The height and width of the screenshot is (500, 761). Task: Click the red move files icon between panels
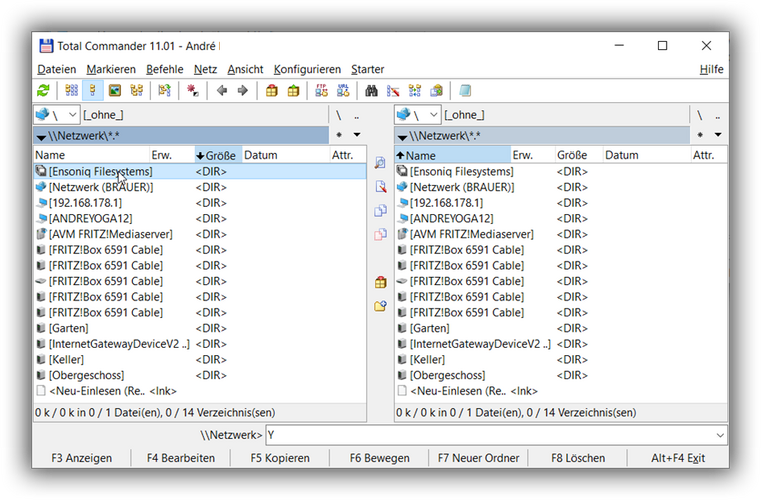380,234
